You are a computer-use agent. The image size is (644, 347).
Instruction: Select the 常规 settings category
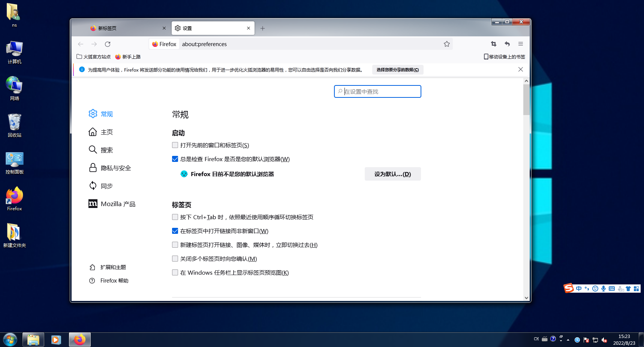[101, 114]
